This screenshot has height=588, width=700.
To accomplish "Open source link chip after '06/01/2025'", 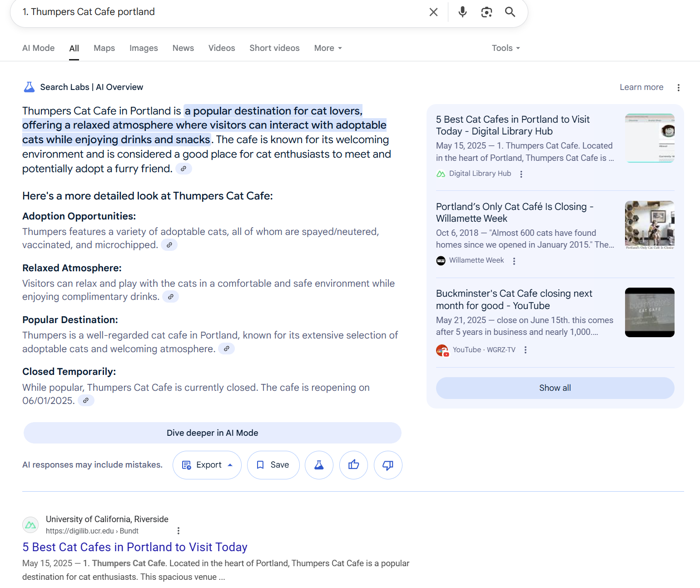I will tap(86, 400).
